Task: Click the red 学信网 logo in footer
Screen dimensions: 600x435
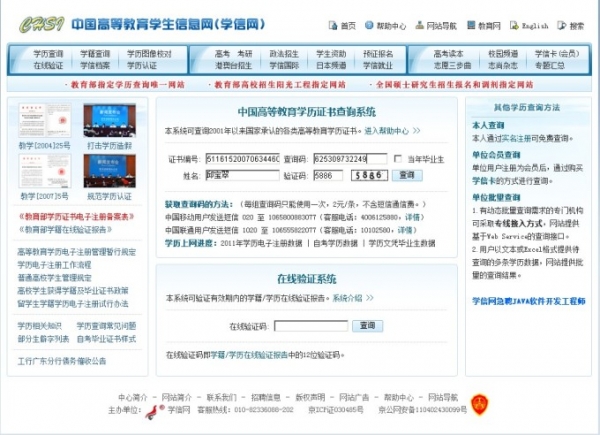Action: 154,411
